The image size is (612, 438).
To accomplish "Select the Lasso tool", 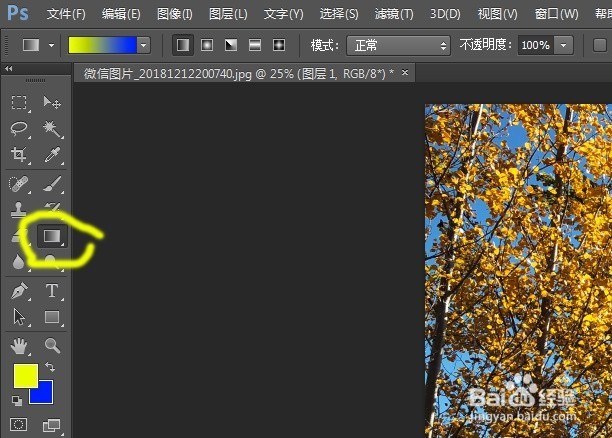I will coord(19,128).
